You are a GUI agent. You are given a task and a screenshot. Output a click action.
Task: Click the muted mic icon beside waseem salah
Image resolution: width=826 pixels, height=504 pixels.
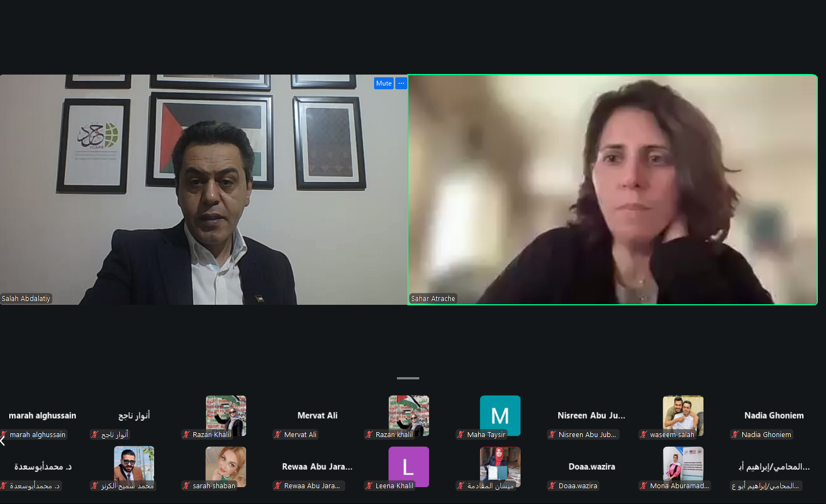pyautogui.click(x=644, y=434)
